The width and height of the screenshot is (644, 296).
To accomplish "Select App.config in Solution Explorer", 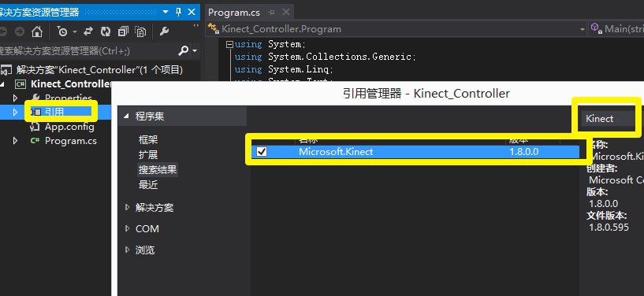I will [69, 127].
